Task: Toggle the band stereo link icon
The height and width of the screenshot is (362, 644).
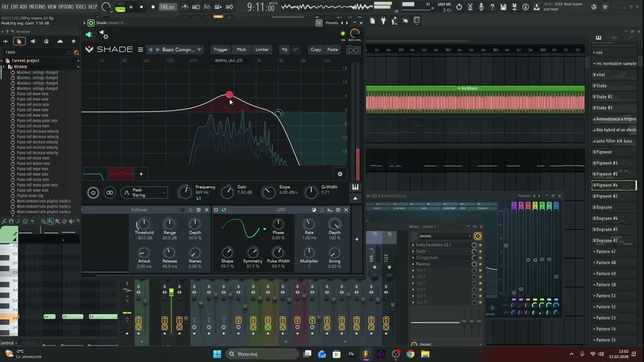Action: [x=110, y=193]
